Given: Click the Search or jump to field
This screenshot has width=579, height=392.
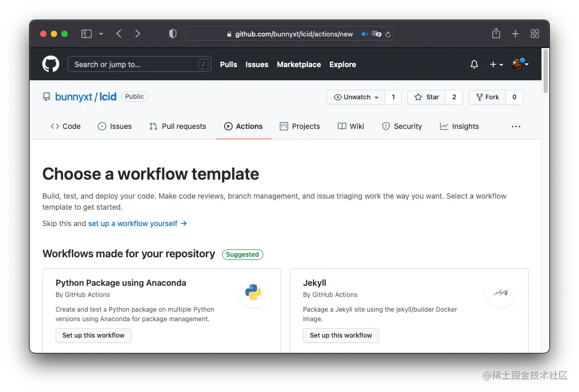Looking at the screenshot, I should (x=139, y=64).
